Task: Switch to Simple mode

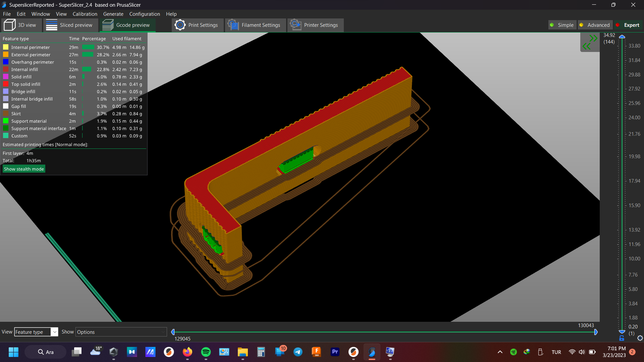Action: 562,25
